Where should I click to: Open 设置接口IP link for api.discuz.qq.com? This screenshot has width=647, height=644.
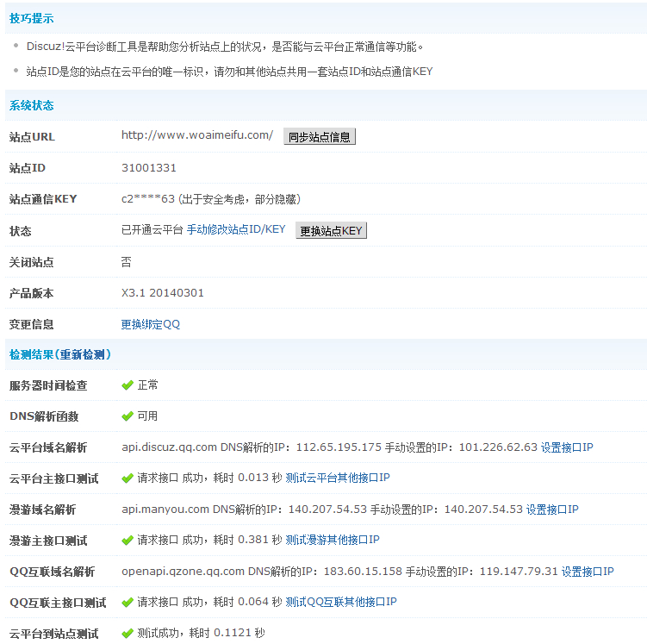(x=567, y=447)
